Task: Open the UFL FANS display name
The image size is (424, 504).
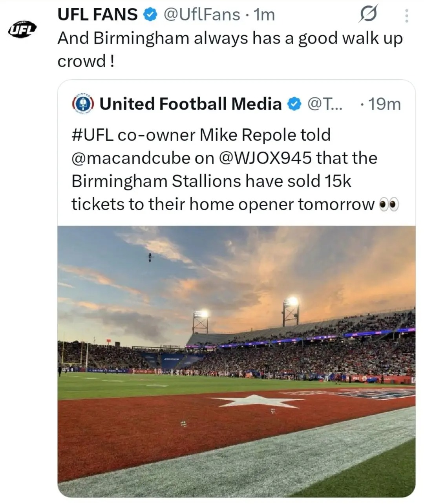Action: click(97, 15)
